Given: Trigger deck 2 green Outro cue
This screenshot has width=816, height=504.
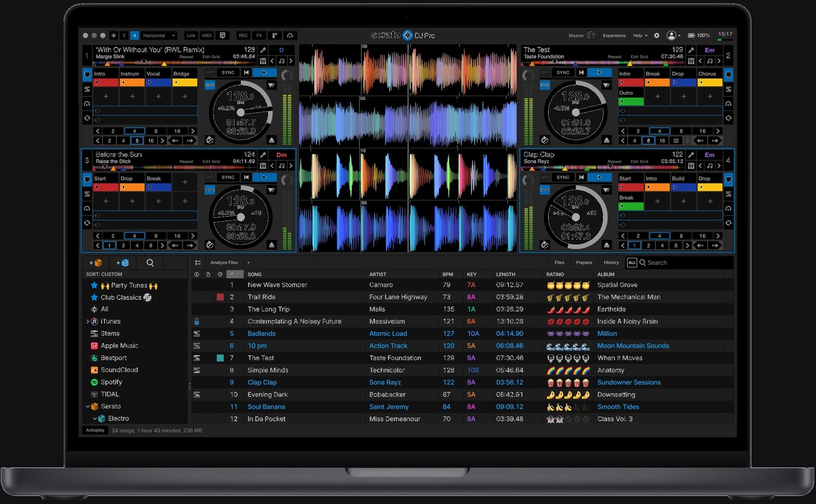Looking at the screenshot, I should [x=631, y=101].
